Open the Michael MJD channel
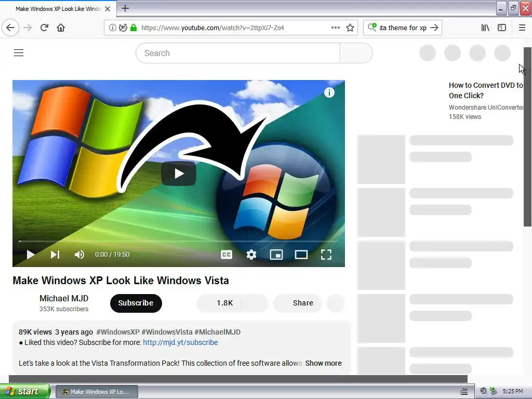 (64, 298)
